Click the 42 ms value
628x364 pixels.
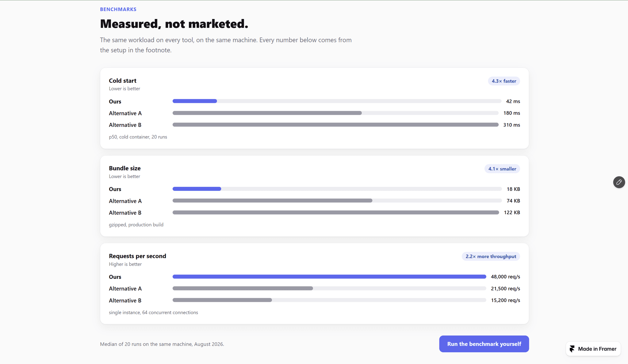point(513,101)
